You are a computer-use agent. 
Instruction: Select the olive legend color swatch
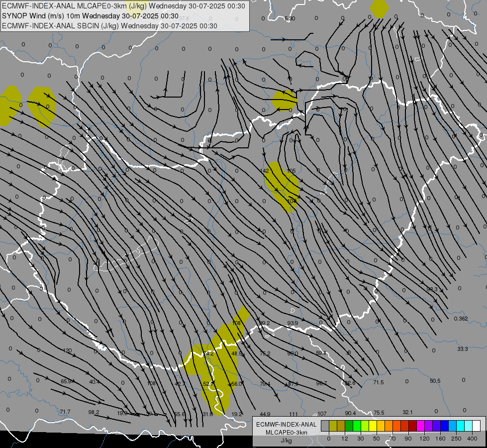[333, 426]
